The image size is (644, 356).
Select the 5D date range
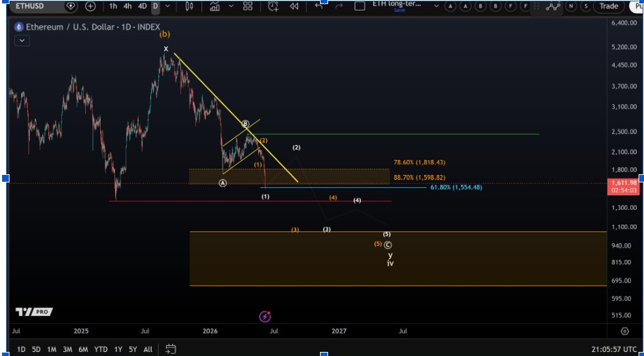36,349
